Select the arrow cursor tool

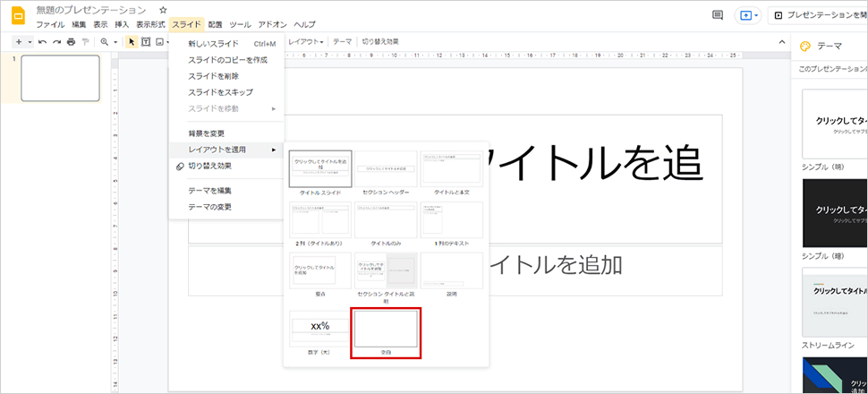132,41
